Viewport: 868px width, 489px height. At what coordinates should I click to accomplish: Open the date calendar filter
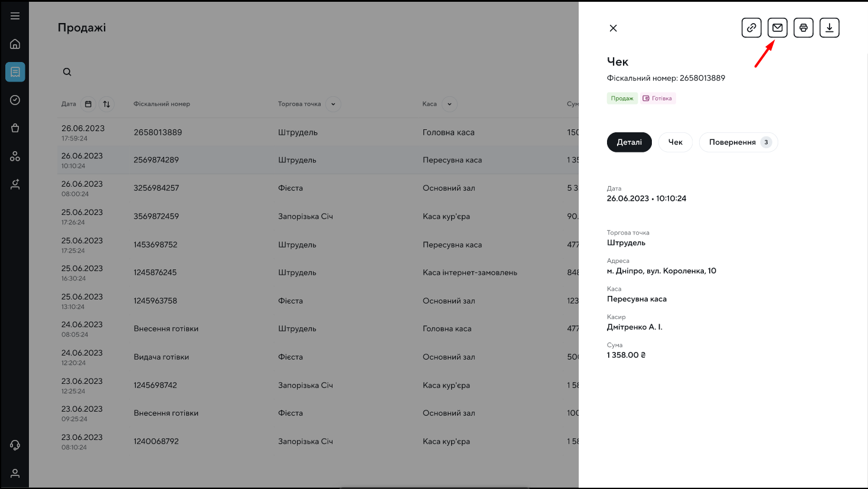click(88, 104)
